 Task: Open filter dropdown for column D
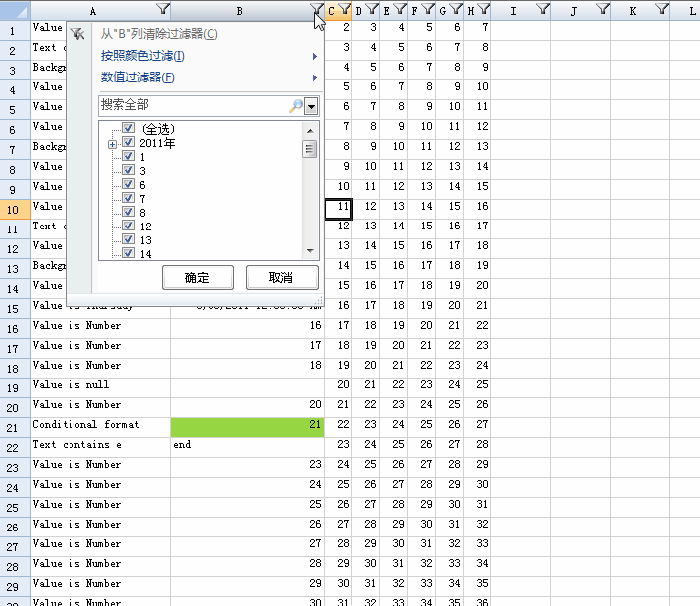point(372,9)
